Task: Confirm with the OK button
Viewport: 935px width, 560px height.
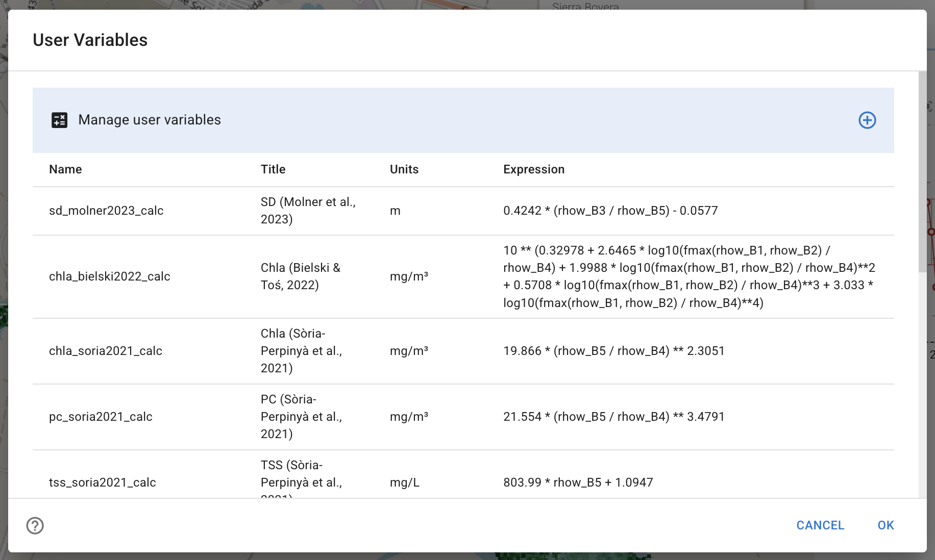Action: pyautogui.click(x=886, y=525)
